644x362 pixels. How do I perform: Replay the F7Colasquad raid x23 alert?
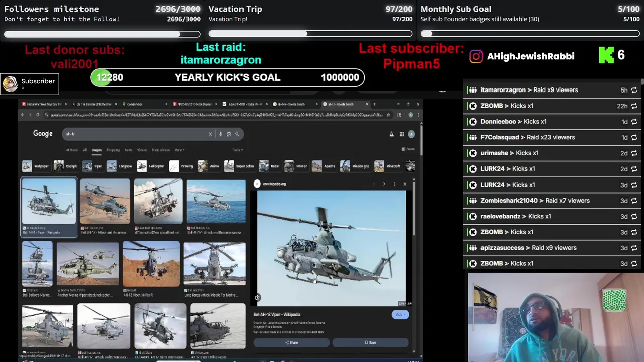point(634,137)
